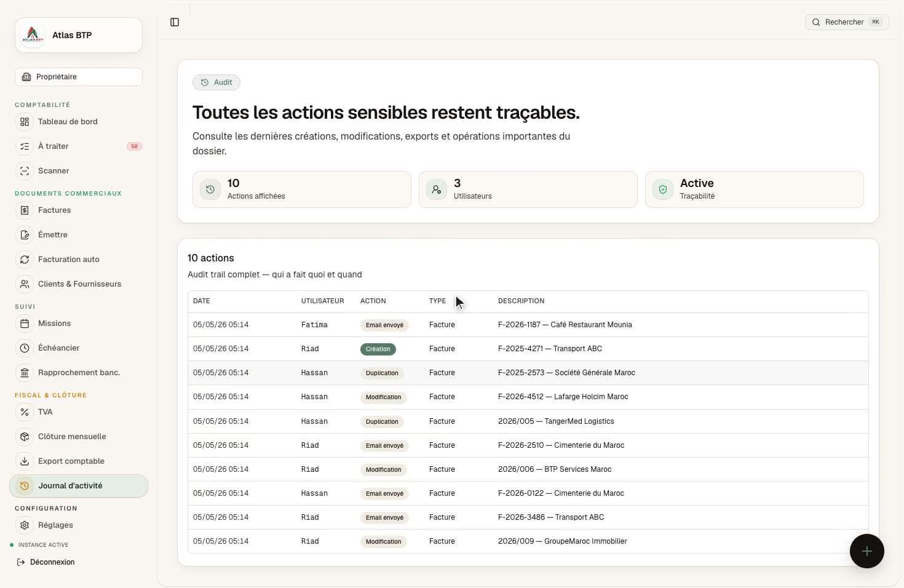The width and height of the screenshot is (904, 588).
Task: Select row F-2026-0122 — Cimenterie du Maroc
Action: [528, 493]
